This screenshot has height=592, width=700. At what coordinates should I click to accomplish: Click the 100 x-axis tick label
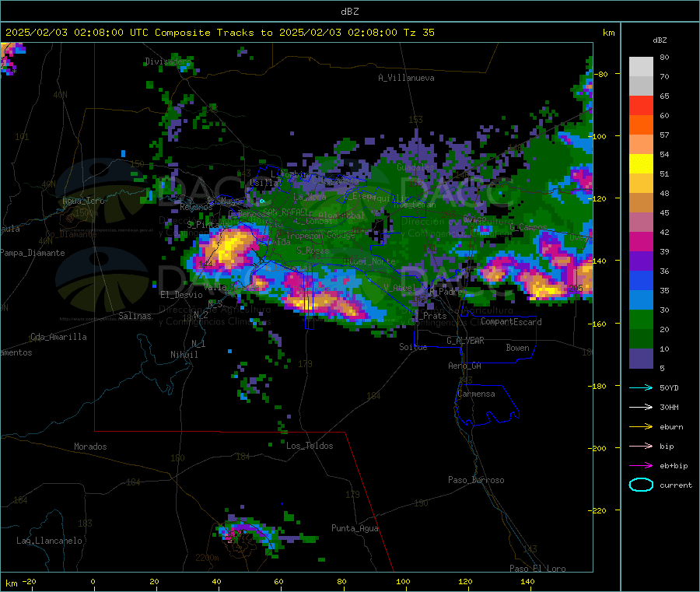tap(403, 581)
